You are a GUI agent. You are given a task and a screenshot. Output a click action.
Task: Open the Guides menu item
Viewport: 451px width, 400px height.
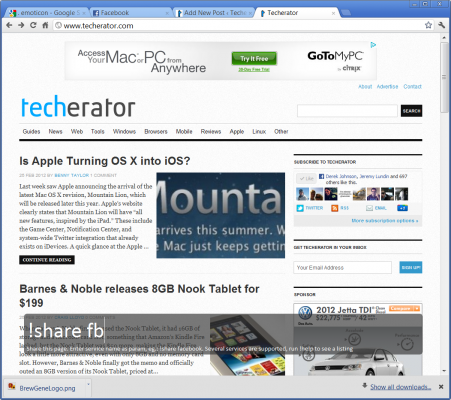point(31,131)
